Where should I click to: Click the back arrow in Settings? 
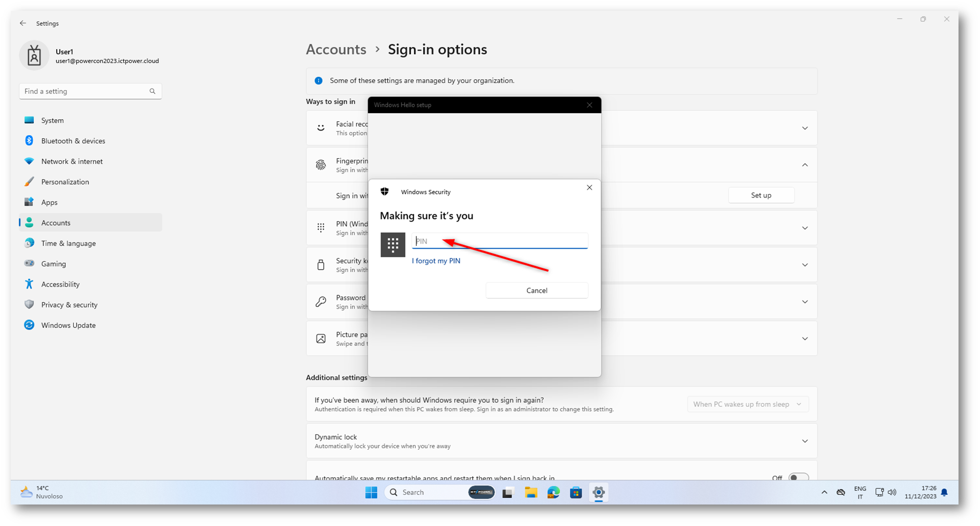point(23,24)
